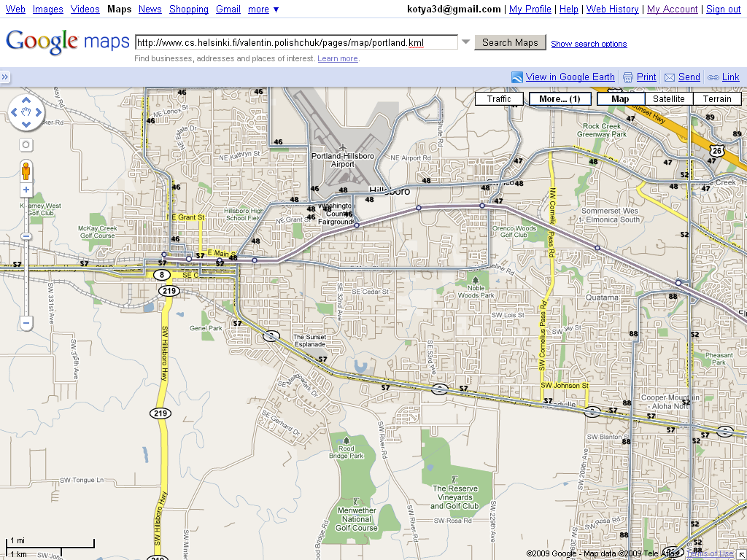Click the map scale bar

point(50,548)
